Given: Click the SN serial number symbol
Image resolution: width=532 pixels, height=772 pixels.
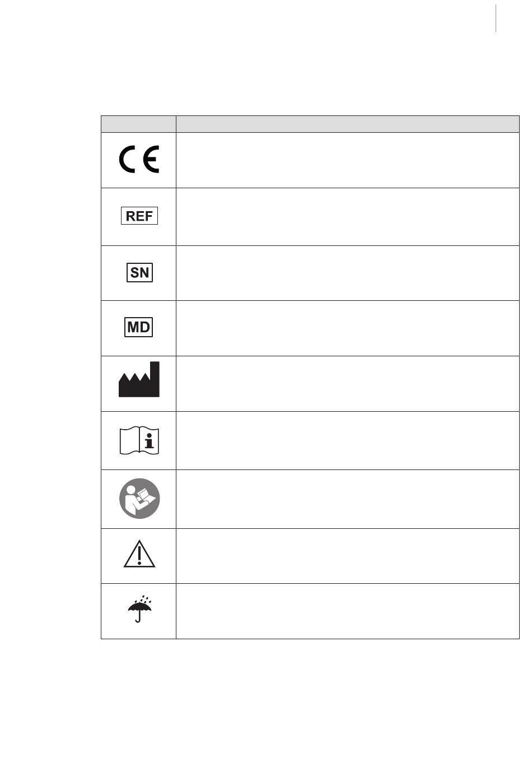Looking at the screenshot, I should coord(139,273).
